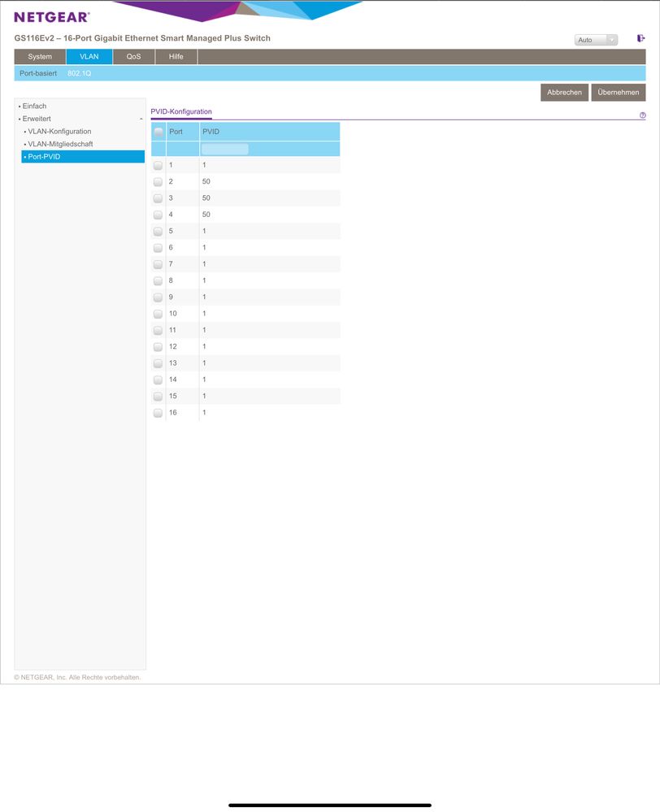Check the box for port 7
Screen dimensions: 660x812
pyautogui.click(x=158, y=265)
